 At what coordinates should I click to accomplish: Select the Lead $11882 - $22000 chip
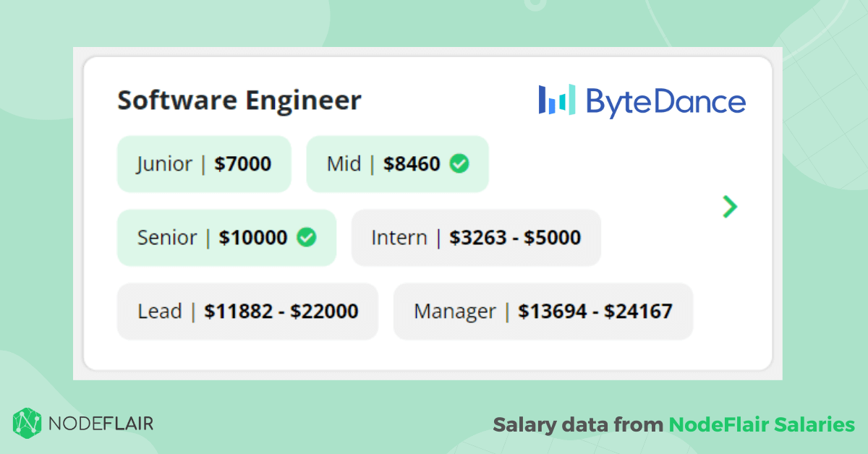coord(247,312)
